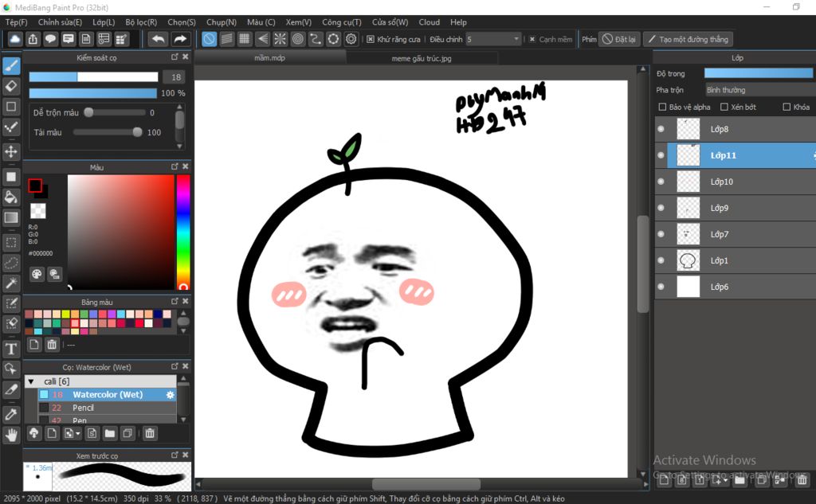Select the Hand pan tool
This screenshot has height=504, width=816.
pyautogui.click(x=11, y=435)
